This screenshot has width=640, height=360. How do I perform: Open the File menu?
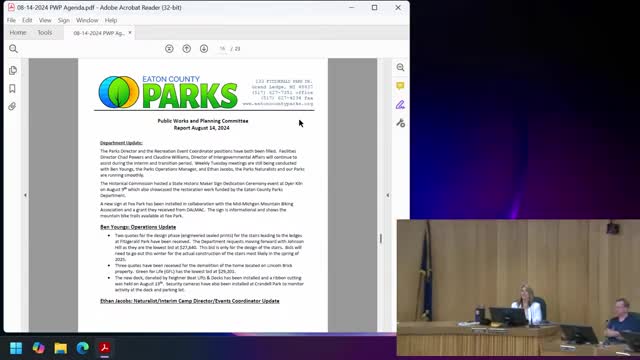coord(11,20)
